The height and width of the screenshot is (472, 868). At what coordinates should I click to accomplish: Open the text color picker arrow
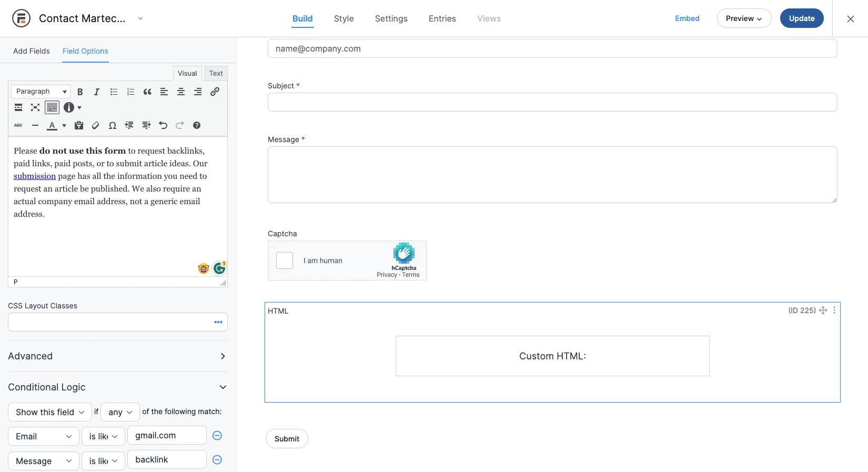coord(64,125)
